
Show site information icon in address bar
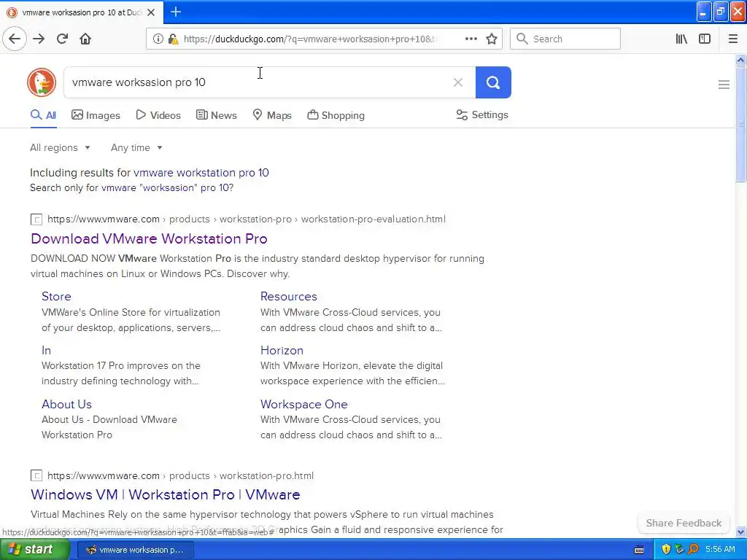click(158, 39)
